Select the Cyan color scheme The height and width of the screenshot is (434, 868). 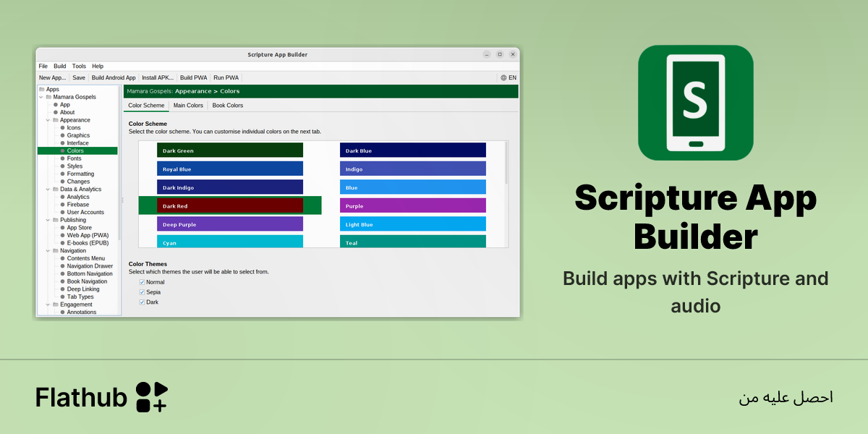(230, 242)
